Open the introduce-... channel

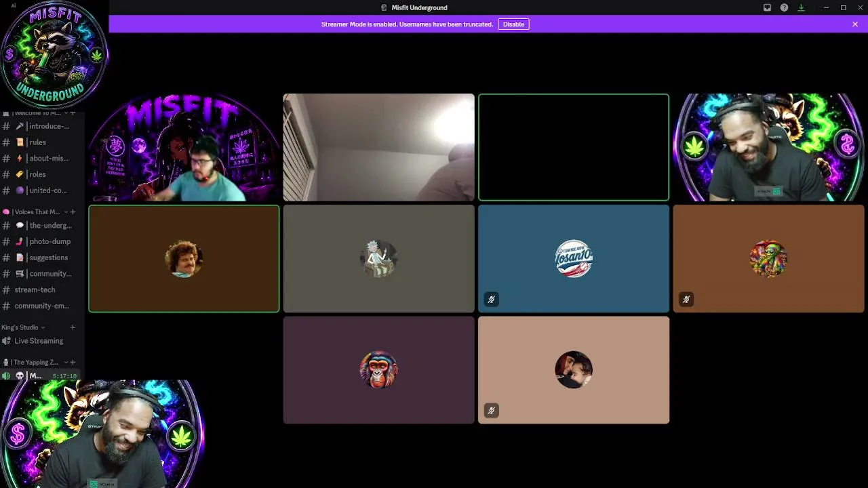pyautogui.click(x=42, y=126)
